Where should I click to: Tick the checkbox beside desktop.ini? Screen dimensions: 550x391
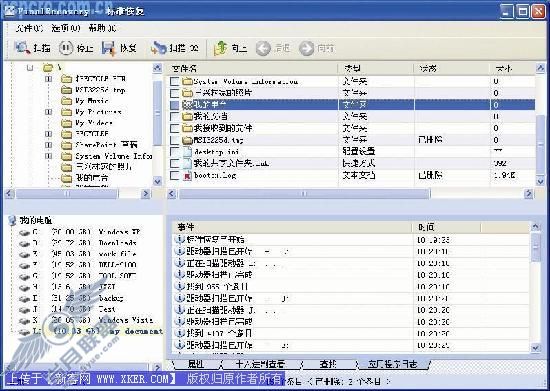click(x=174, y=152)
